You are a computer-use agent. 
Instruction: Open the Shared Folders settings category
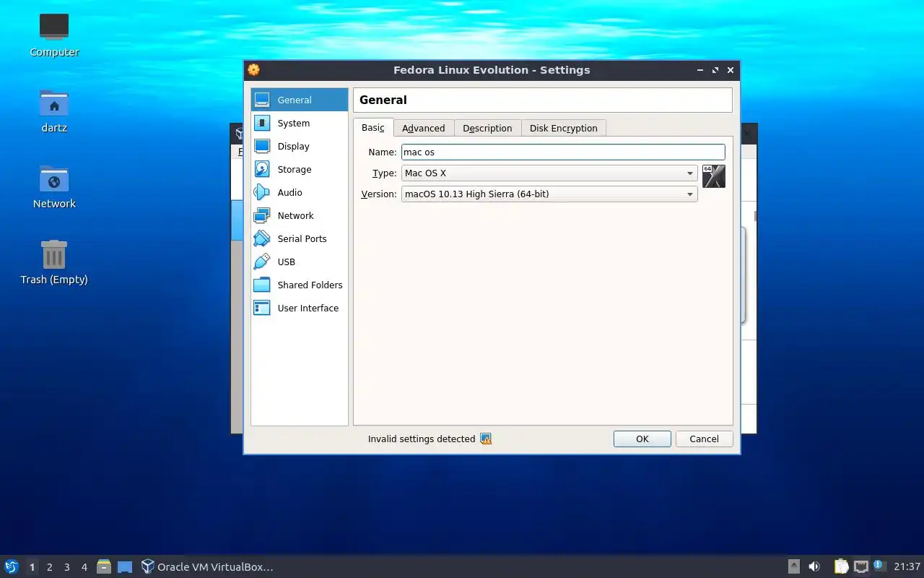299,285
